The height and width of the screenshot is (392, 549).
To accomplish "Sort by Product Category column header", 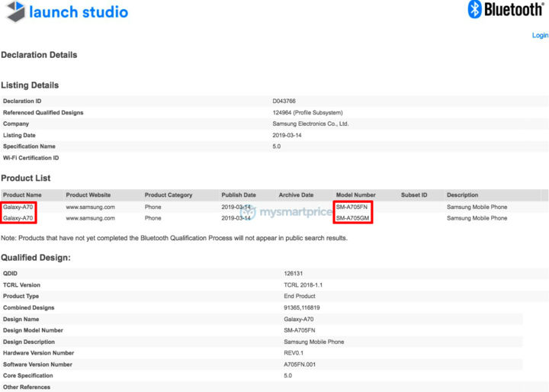I will 169,195.
